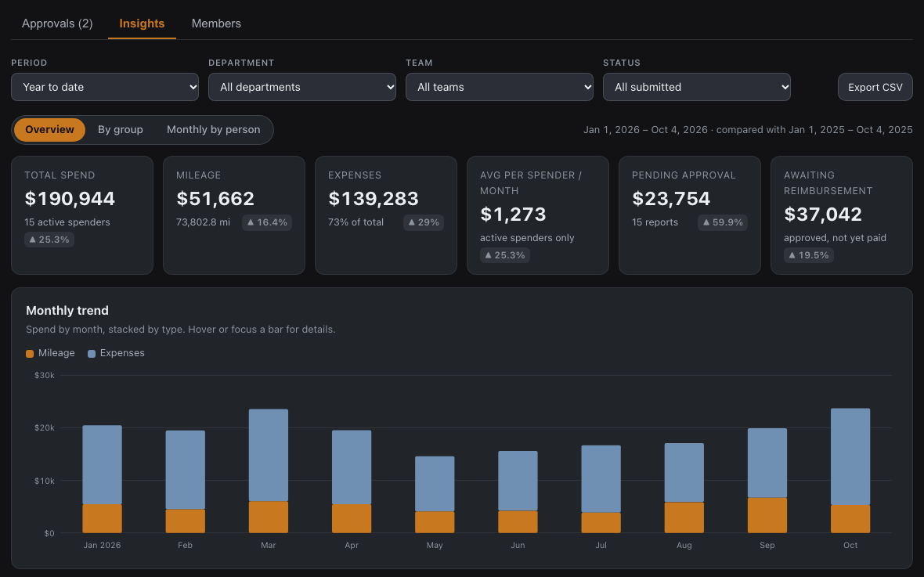Click the 73,802.8 mi mileage text

tap(204, 222)
